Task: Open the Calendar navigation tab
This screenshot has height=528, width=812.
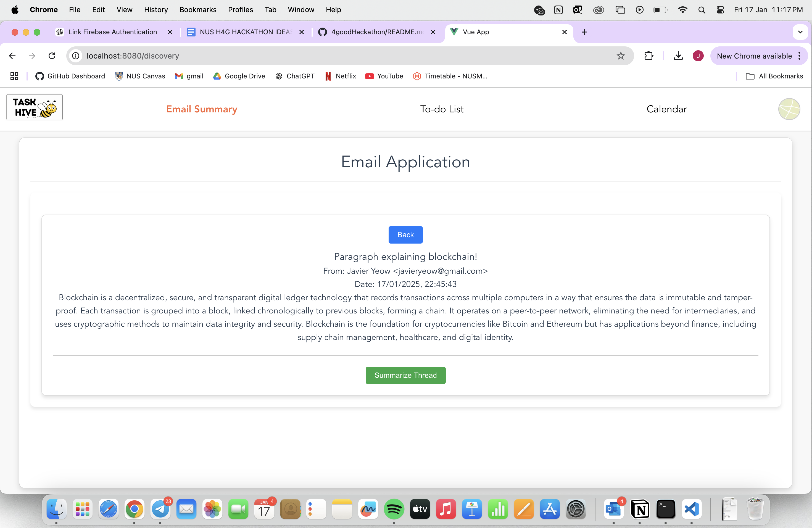Action: [x=666, y=109]
